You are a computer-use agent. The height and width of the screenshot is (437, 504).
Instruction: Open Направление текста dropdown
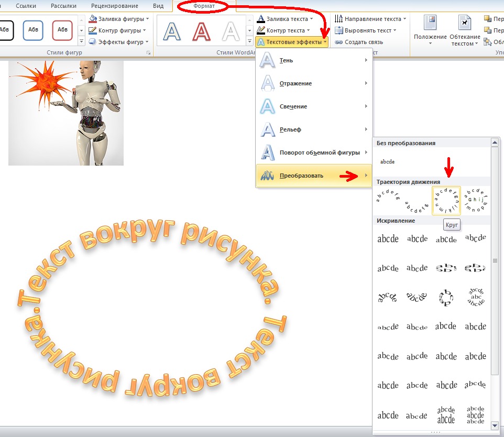coord(370,19)
